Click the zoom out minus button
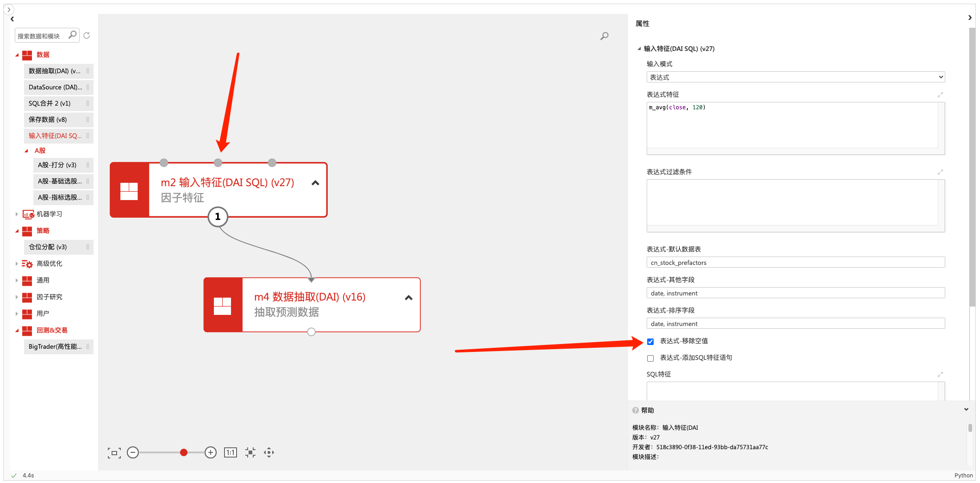980x483 pixels. pyautogui.click(x=133, y=452)
